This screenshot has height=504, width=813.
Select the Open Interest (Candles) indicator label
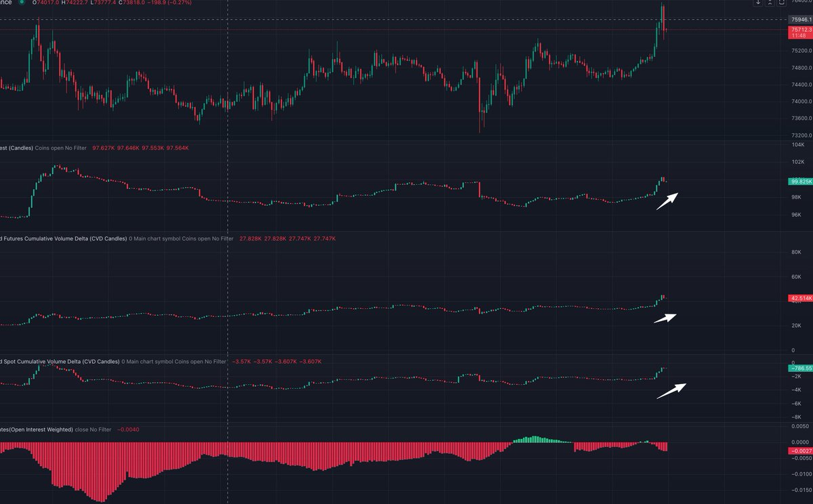pyautogui.click(x=16, y=148)
